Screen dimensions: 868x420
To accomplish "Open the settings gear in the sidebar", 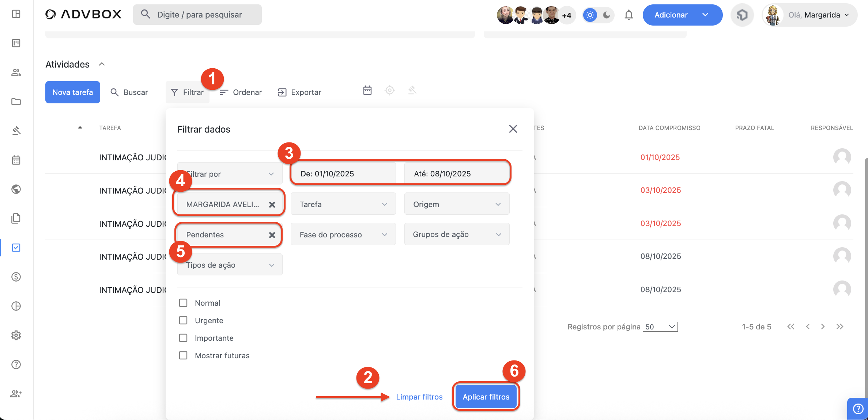I will (16, 335).
